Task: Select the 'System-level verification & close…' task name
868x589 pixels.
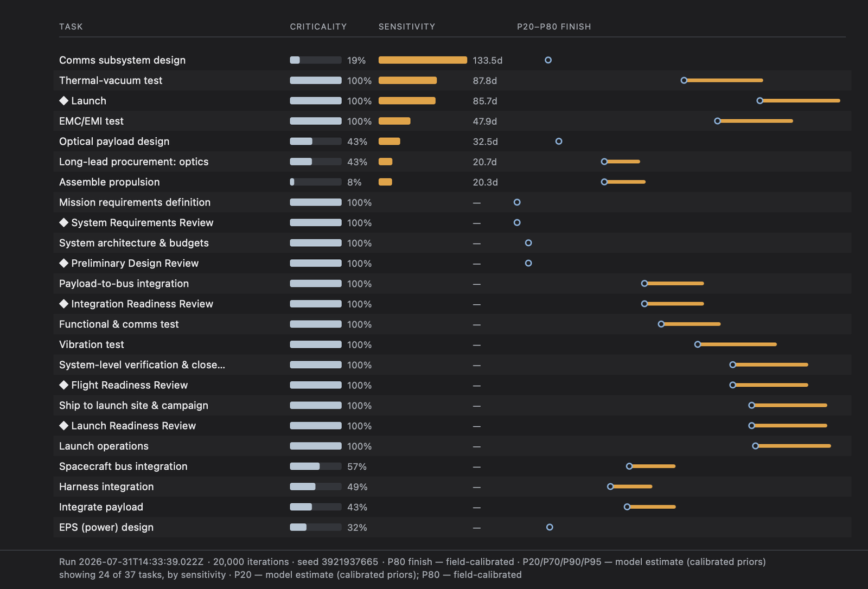Action: (x=142, y=365)
